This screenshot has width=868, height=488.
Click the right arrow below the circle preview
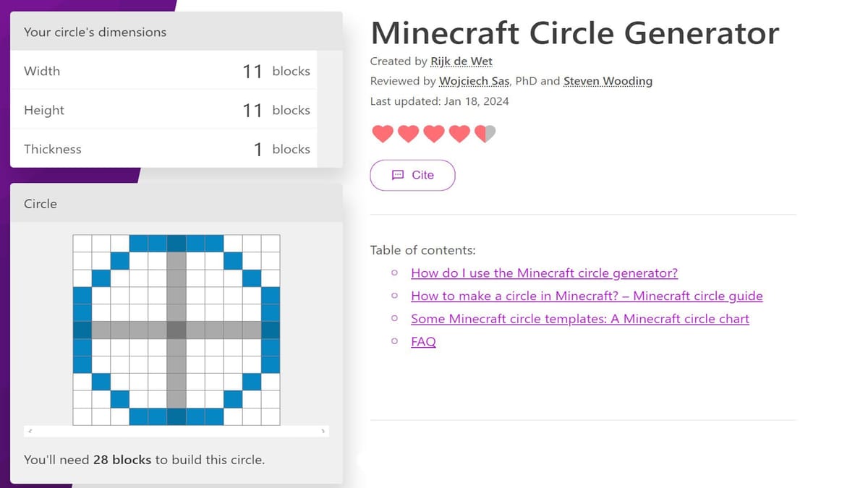point(323,429)
